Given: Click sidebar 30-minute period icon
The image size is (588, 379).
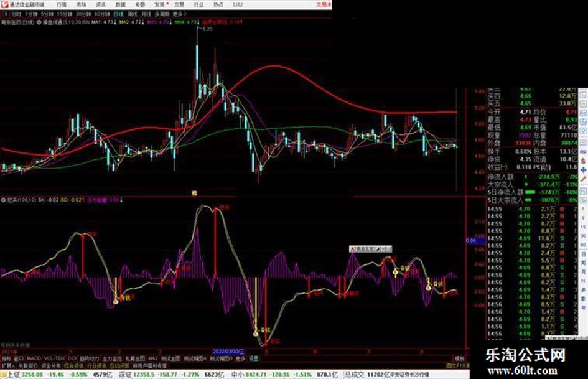Looking at the screenshot, I should pos(584,236).
